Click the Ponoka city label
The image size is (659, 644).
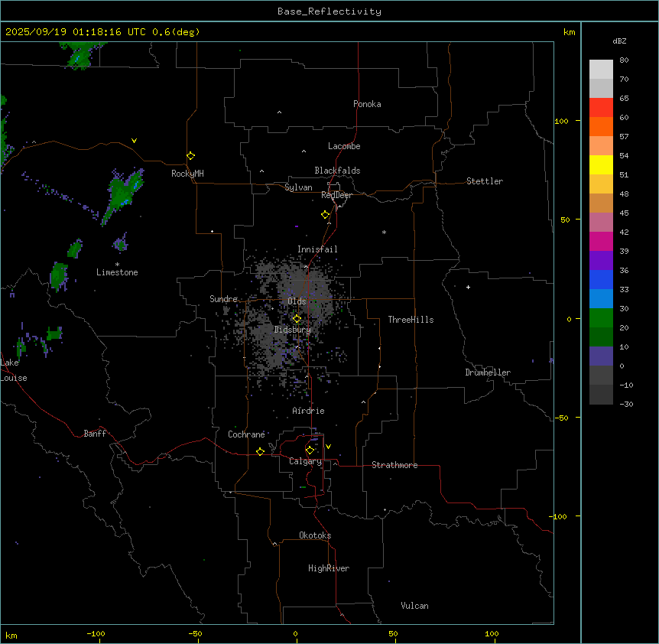367,104
